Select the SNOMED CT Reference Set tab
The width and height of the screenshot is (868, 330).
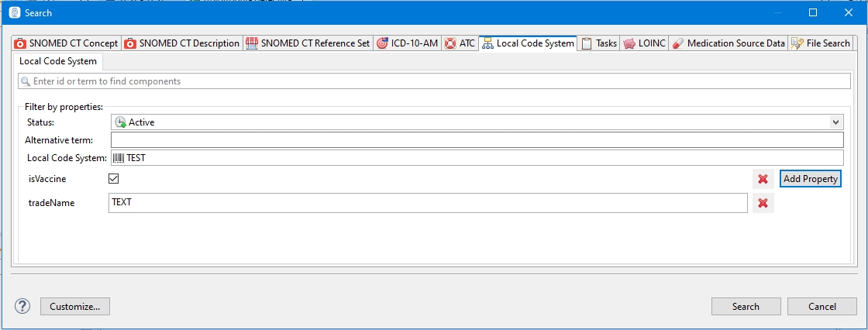(308, 43)
